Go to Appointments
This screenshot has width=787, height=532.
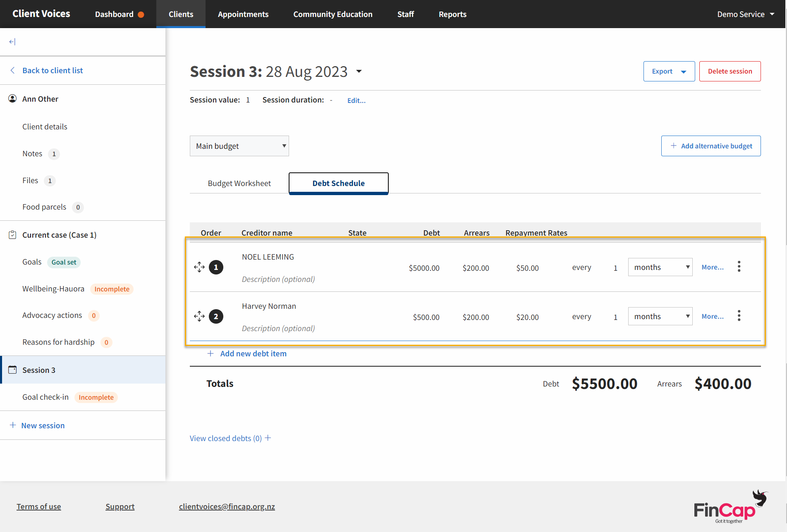243,14
